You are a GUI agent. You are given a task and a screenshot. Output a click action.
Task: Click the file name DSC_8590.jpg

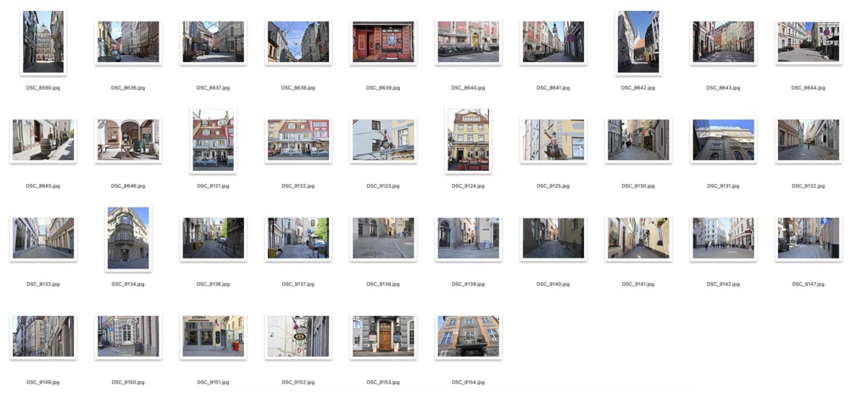(43, 88)
